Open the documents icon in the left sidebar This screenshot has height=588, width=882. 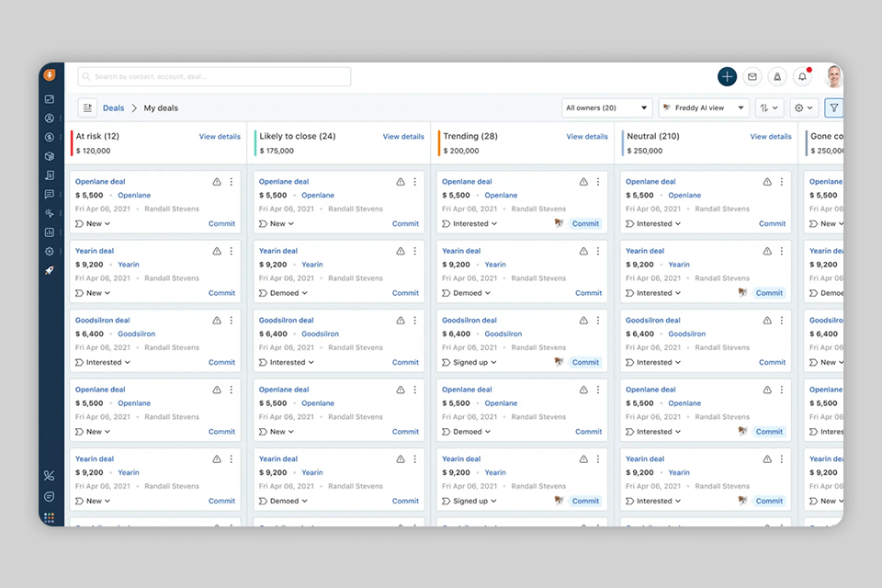50,175
